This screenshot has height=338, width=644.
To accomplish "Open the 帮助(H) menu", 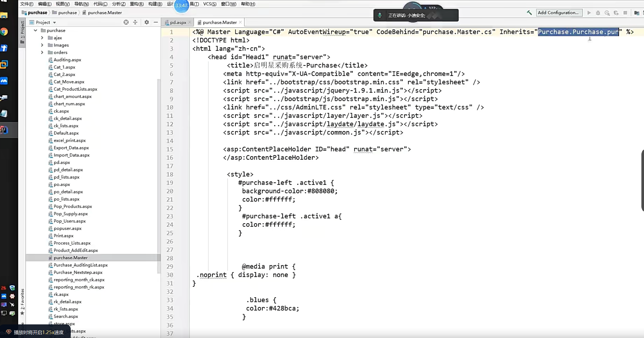I will tap(248, 4).
